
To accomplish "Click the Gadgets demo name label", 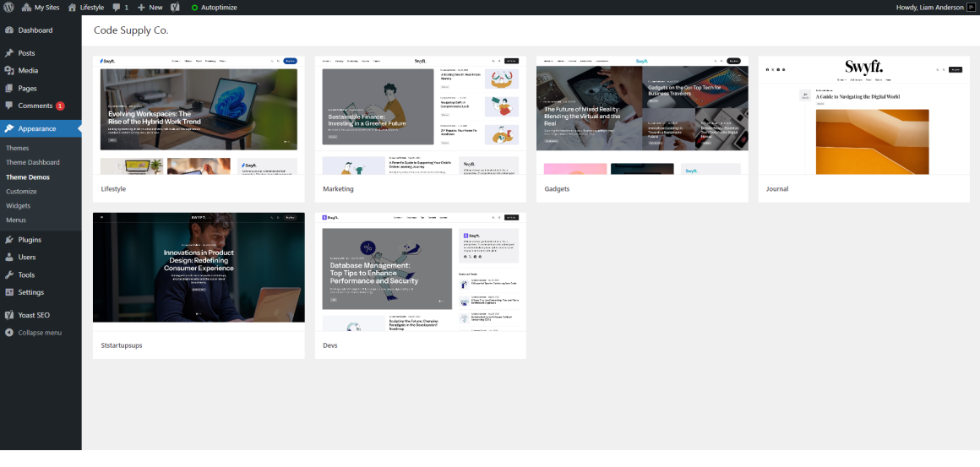I will coord(557,188).
